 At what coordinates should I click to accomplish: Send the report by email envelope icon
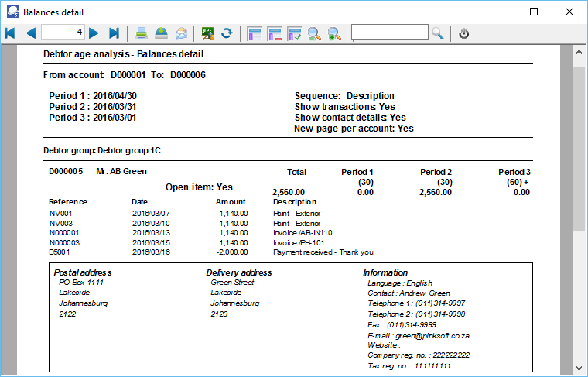coord(181,33)
